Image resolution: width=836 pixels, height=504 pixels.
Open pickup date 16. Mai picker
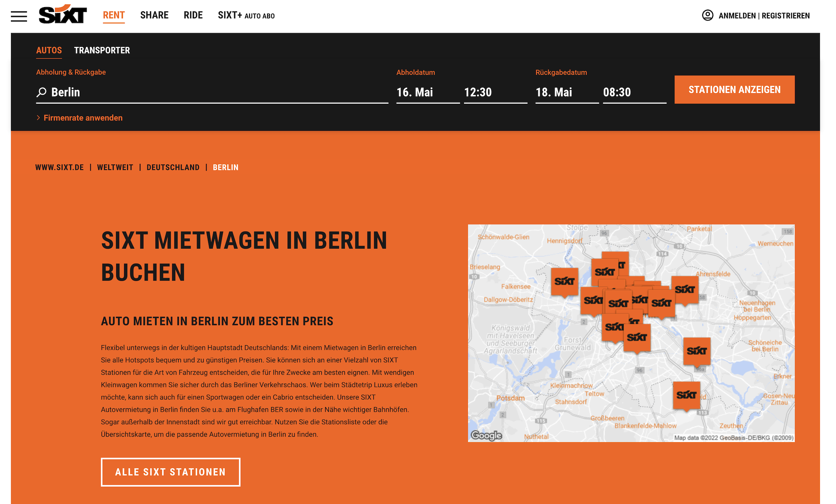428,92
